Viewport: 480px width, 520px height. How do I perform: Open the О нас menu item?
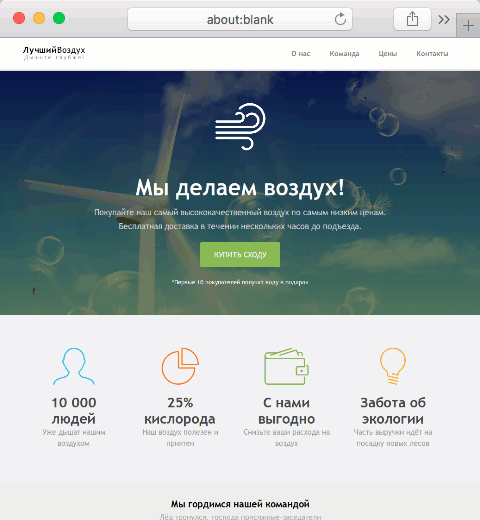pyautogui.click(x=301, y=54)
